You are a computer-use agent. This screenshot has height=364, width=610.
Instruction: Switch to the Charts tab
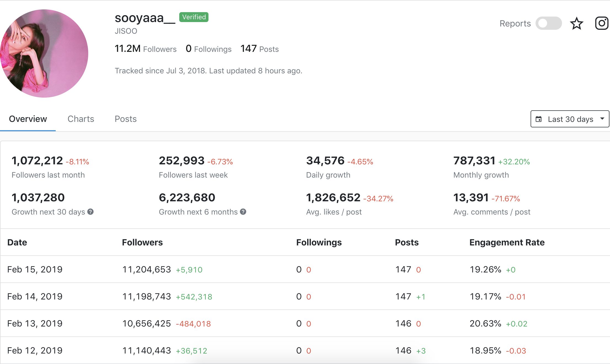[x=81, y=119]
